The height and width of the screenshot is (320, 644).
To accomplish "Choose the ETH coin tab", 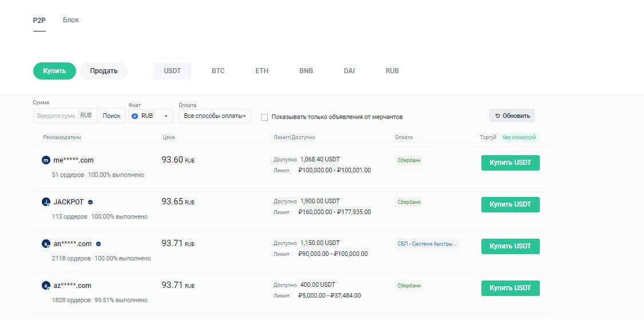I will click(262, 71).
